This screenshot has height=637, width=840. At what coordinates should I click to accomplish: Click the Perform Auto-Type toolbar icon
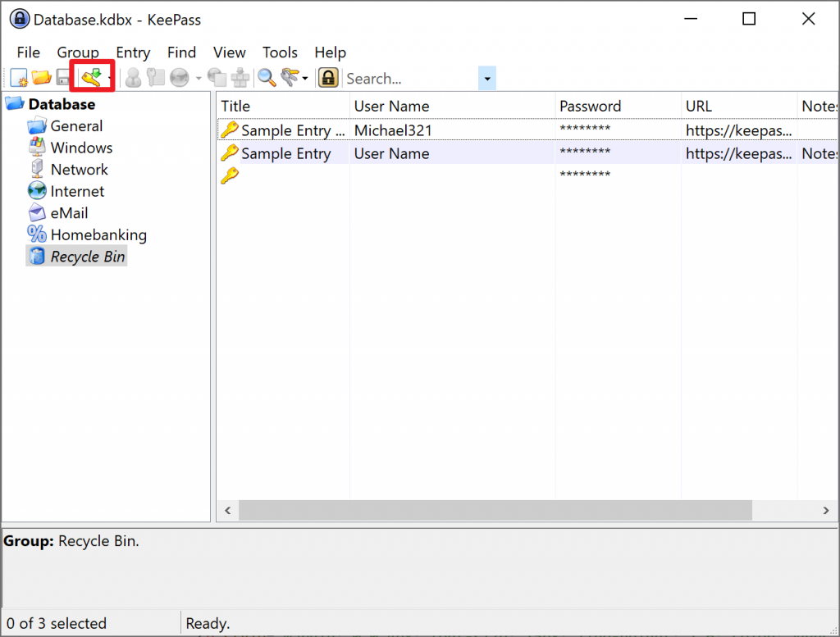tap(240, 78)
